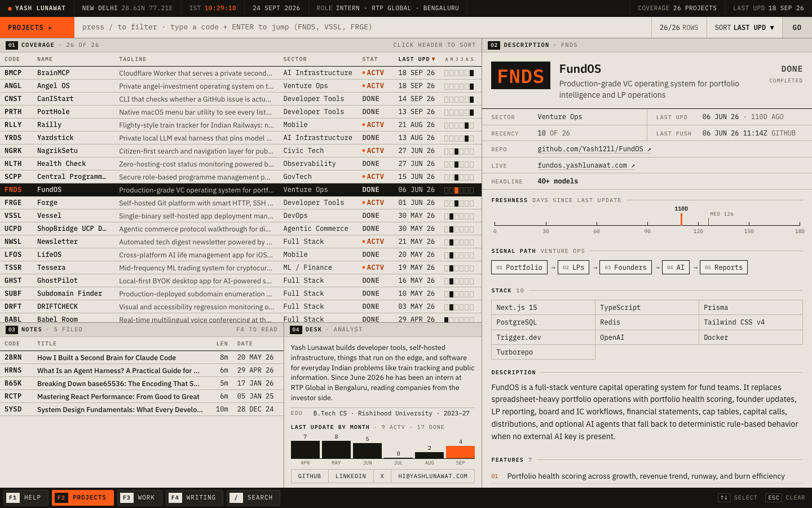Screen dimensions: 812x508
Task: Click the 26/26 ROWS counter
Action: (x=679, y=27)
